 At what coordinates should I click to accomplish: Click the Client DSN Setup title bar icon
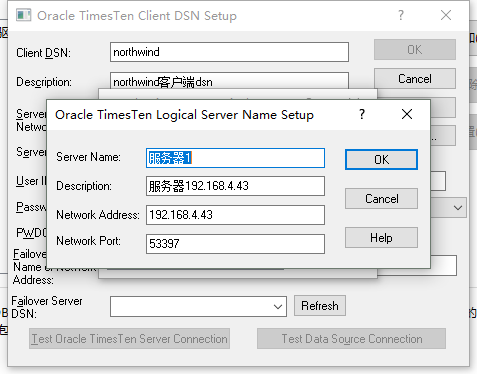(x=24, y=15)
